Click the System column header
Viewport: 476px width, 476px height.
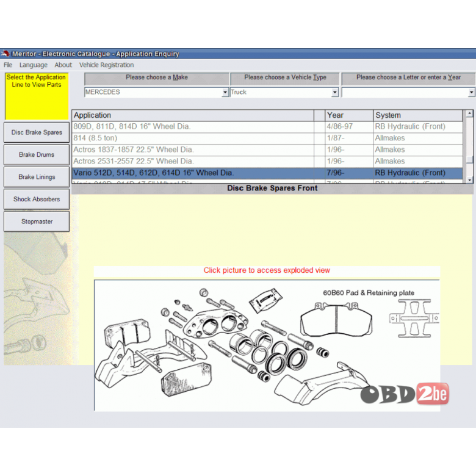pyautogui.click(x=417, y=115)
